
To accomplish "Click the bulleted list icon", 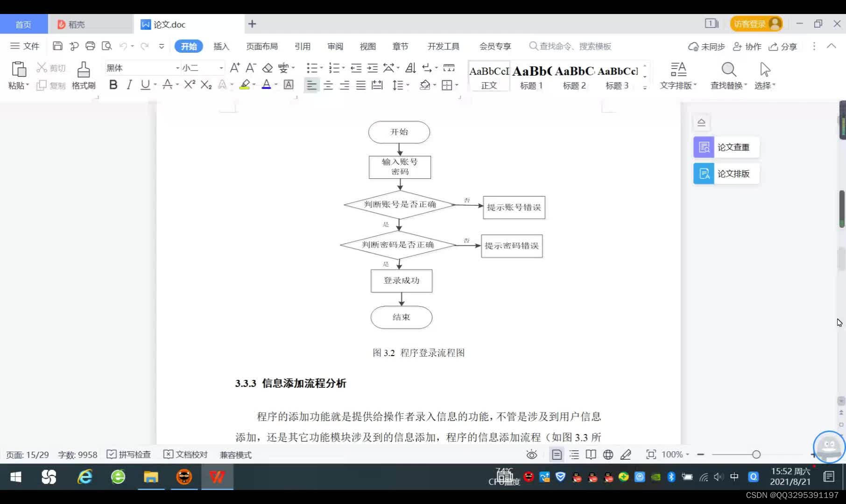I will coord(312,68).
